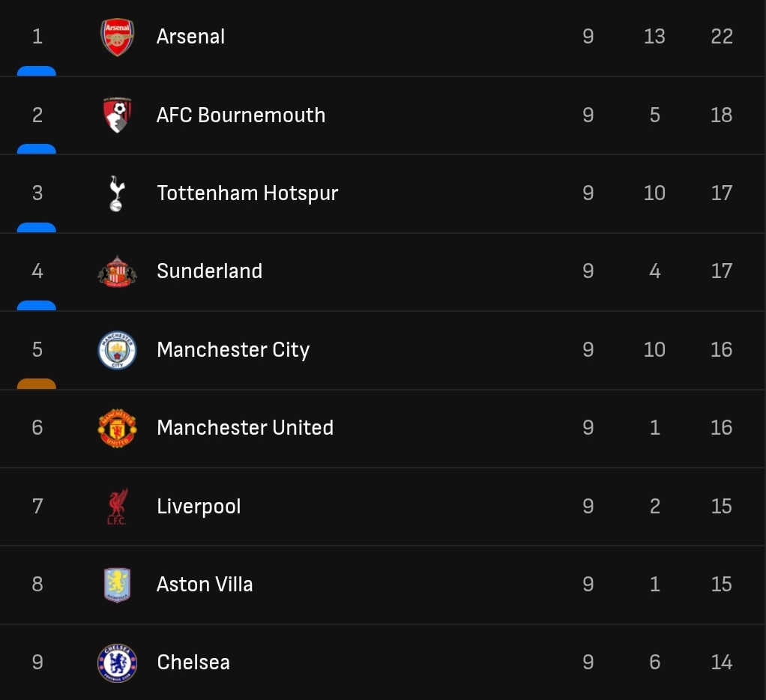This screenshot has width=766, height=700.
Task: Click the Sunderland club crest
Action: 117,271
